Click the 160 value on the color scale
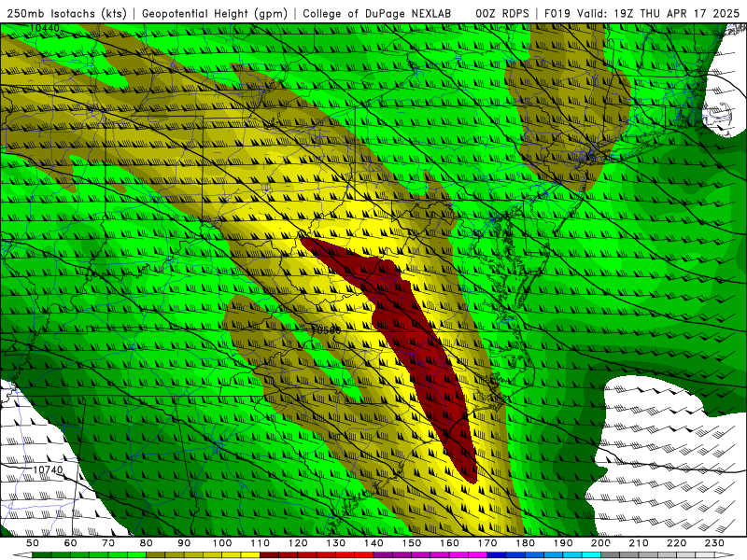This screenshot has width=747, height=560. [x=450, y=543]
